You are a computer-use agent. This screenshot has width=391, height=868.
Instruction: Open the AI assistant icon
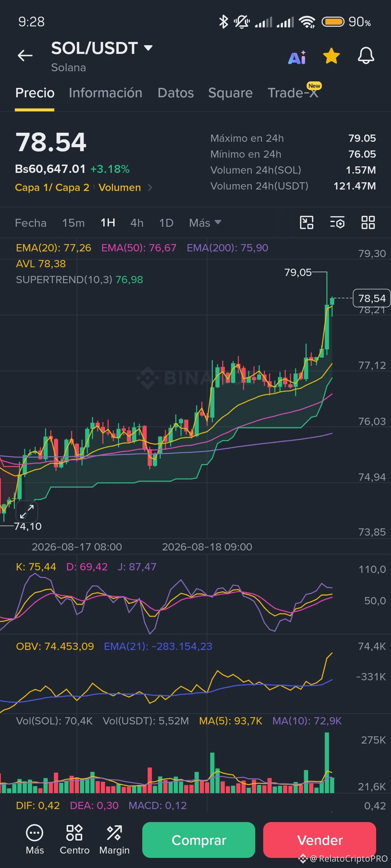[x=297, y=57]
